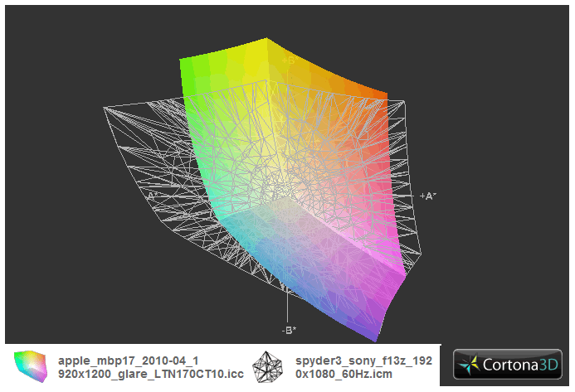
Task: Click the upper-right corner of the wireframe mesh
Action: (402, 103)
